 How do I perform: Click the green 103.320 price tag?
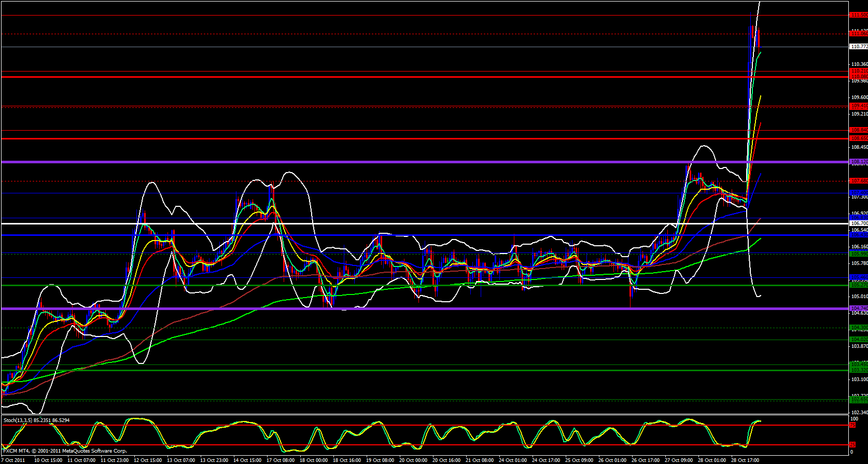click(858, 370)
